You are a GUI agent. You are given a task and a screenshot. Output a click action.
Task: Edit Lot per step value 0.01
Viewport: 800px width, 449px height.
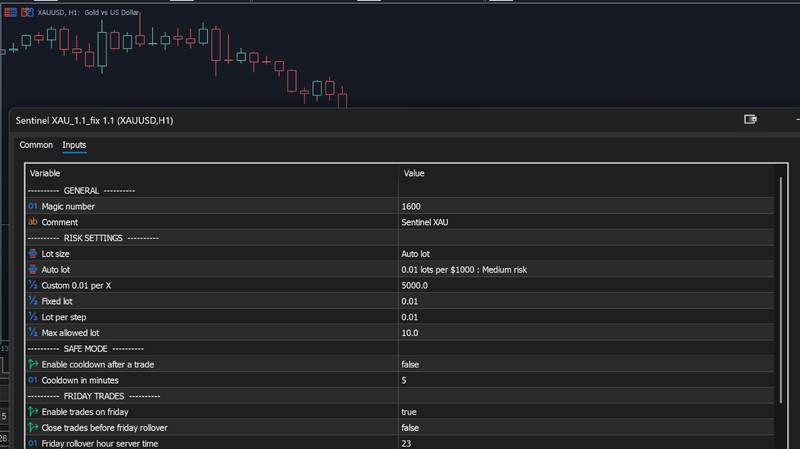pos(586,317)
